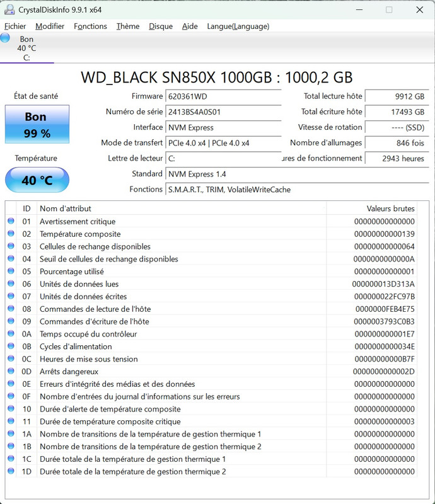Click the Nombre d'allumages value 846 fois

(397, 143)
